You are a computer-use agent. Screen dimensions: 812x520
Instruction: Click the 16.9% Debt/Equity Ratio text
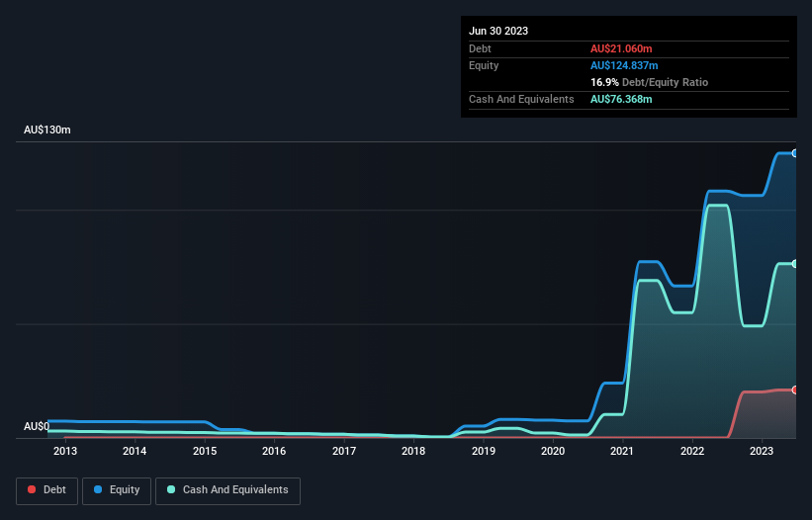pyautogui.click(x=649, y=82)
